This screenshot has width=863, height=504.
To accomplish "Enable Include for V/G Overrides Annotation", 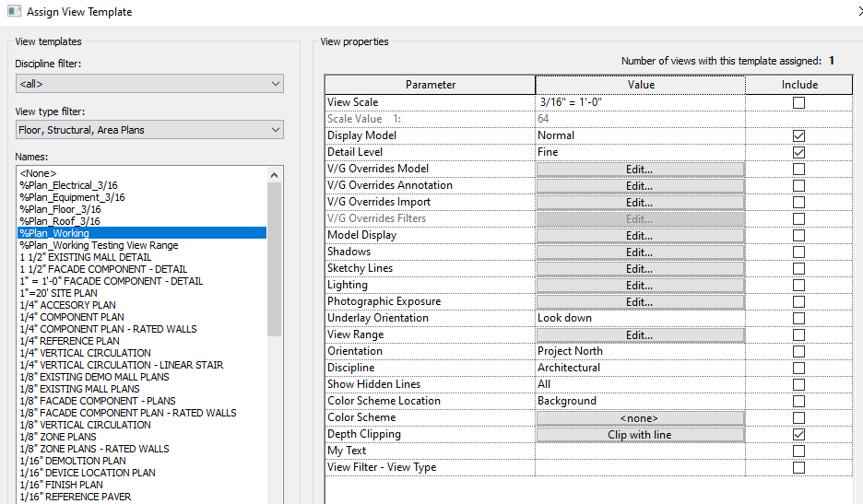I will [798, 185].
